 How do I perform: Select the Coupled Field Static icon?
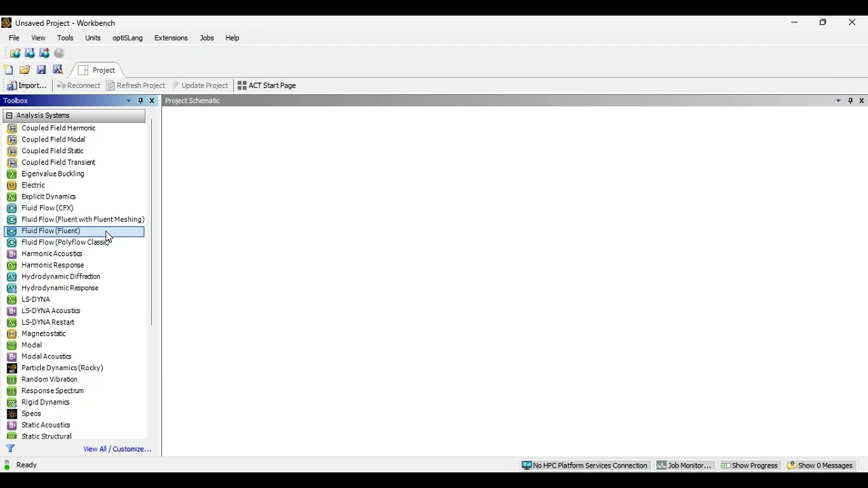pyautogui.click(x=12, y=151)
